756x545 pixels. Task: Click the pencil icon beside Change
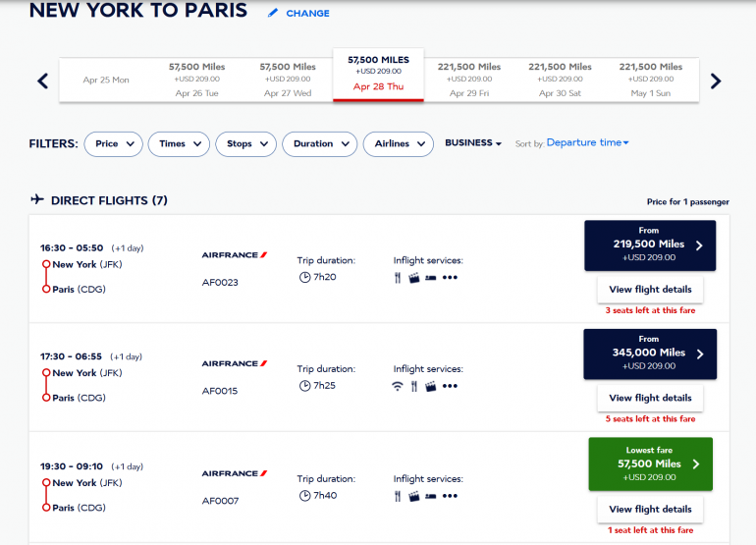tap(273, 14)
